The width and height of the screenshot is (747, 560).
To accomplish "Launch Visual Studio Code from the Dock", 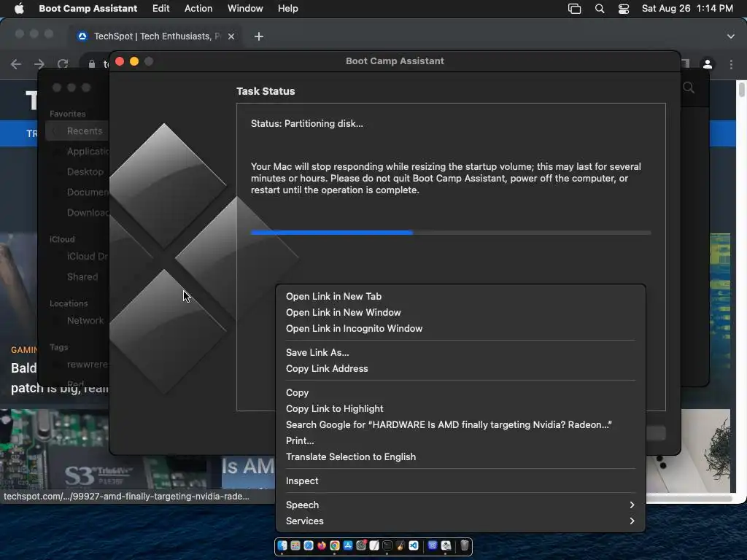I will 414,545.
